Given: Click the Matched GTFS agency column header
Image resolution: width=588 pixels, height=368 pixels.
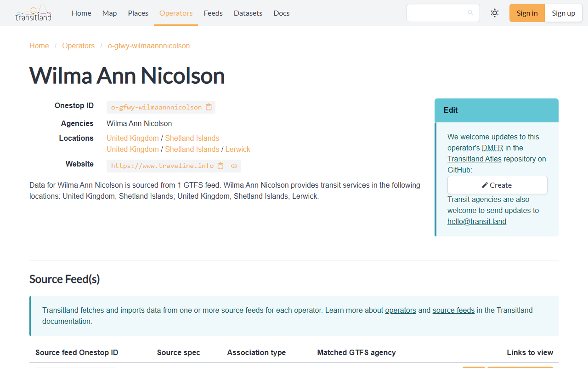Looking at the screenshot, I should [356, 352].
